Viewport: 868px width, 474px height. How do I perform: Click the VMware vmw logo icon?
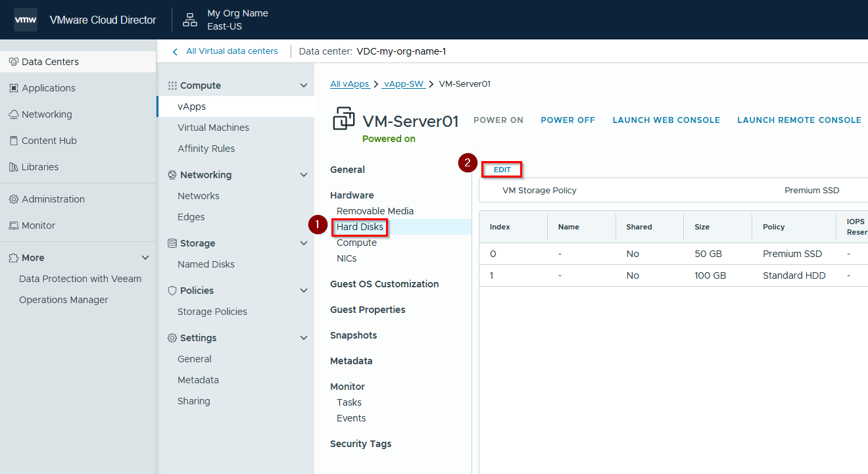point(26,20)
